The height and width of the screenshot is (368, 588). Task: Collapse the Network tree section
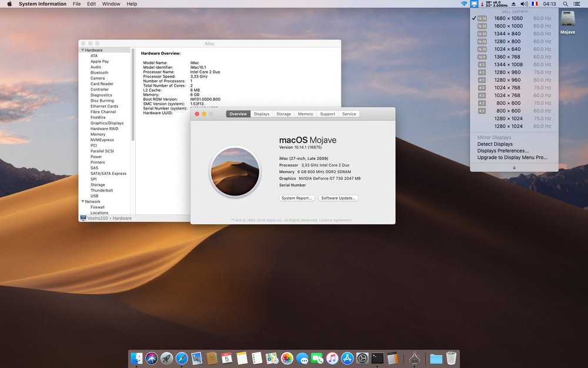coord(82,201)
